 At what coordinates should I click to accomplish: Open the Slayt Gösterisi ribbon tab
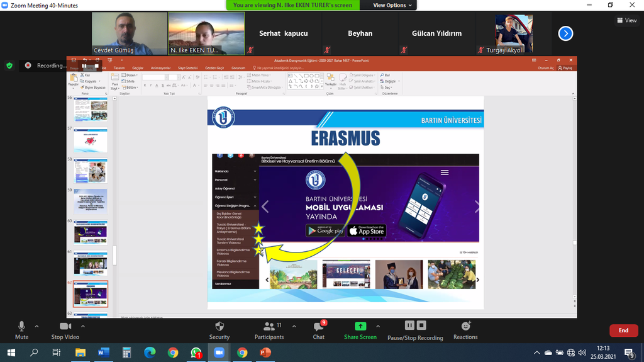coord(187,68)
